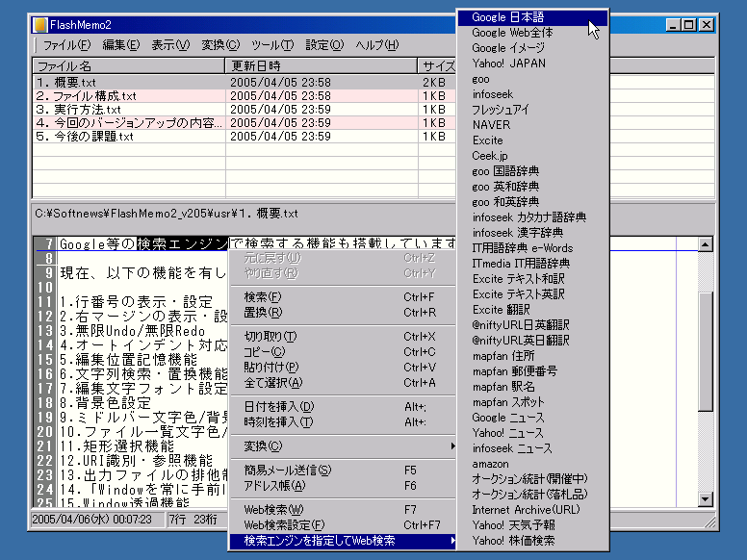Expand the 変換(C) submenu in context menu
This screenshot has height=560, width=747.
342,446
